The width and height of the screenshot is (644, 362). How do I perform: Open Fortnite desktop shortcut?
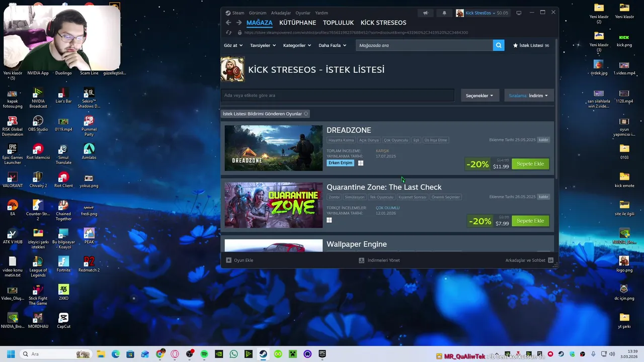(x=63, y=264)
